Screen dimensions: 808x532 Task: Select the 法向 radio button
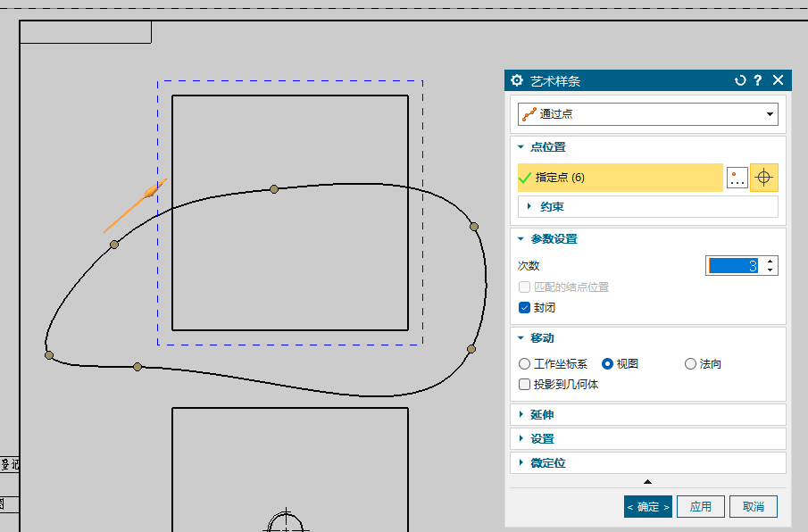690,363
